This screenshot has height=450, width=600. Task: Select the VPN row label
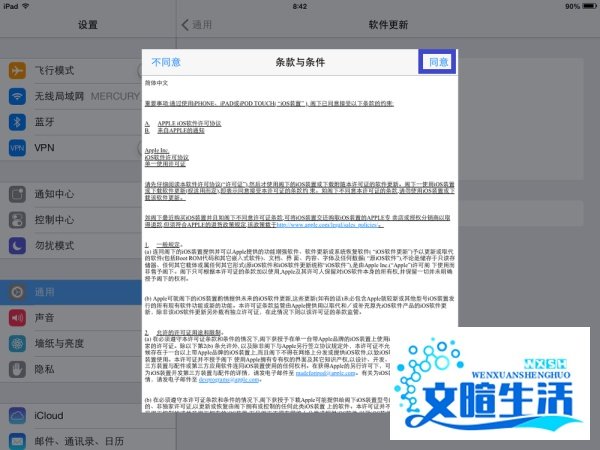(44, 148)
